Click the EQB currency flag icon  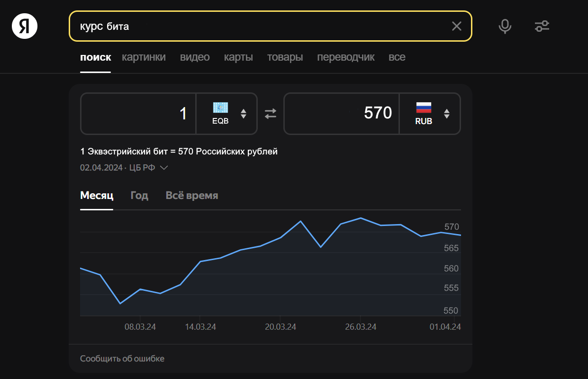(x=220, y=108)
